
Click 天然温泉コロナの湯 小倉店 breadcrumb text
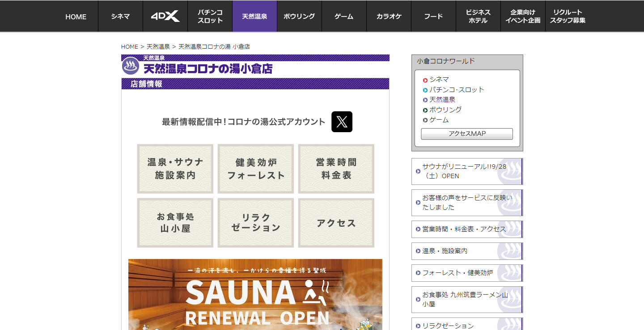(214, 46)
